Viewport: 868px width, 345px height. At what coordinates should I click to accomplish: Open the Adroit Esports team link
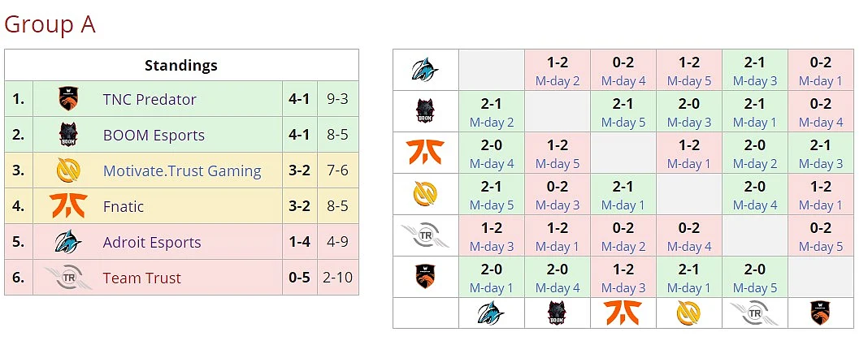(152, 242)
